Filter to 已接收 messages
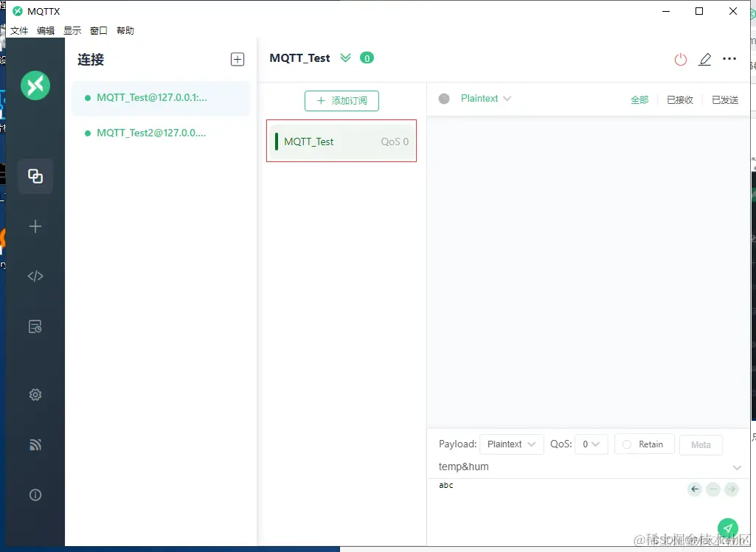 tap(680, 99)
